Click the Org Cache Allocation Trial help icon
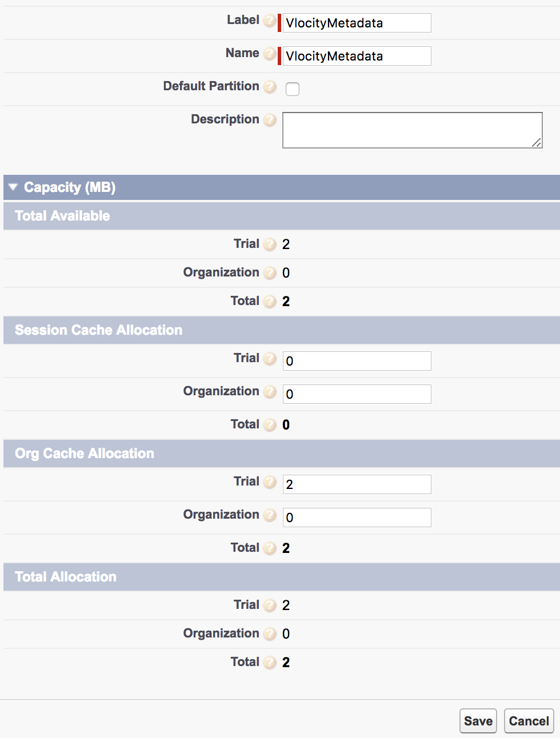 tap(269, 482)
